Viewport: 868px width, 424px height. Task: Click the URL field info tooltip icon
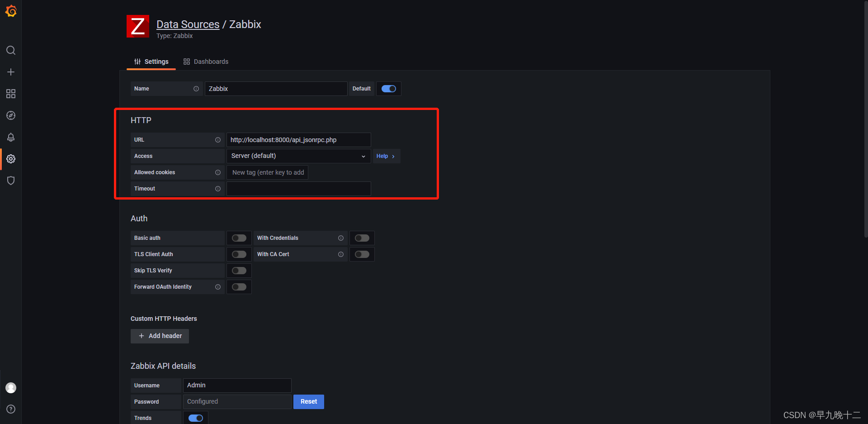point(218,140)
